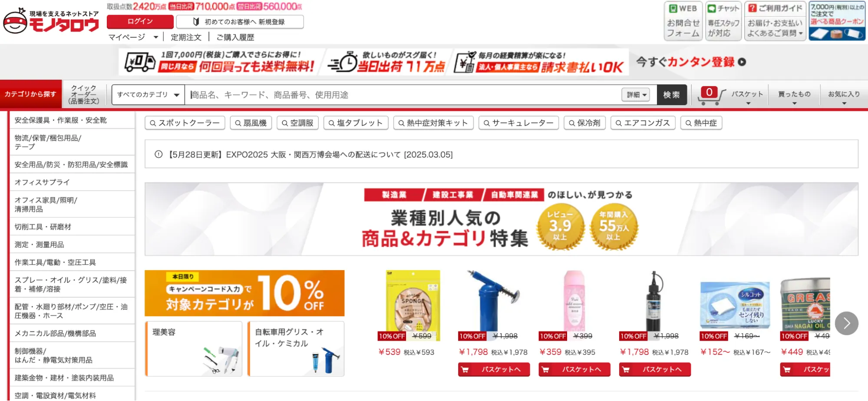Click the red ログイン button
Screen dimensions: 868x401
point(140,21)
